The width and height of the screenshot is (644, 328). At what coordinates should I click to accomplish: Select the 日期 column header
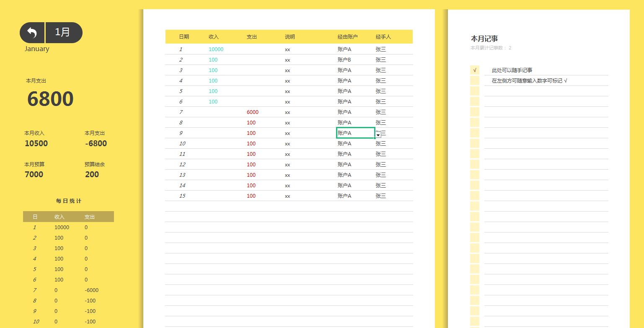click(x=184, y=37)
